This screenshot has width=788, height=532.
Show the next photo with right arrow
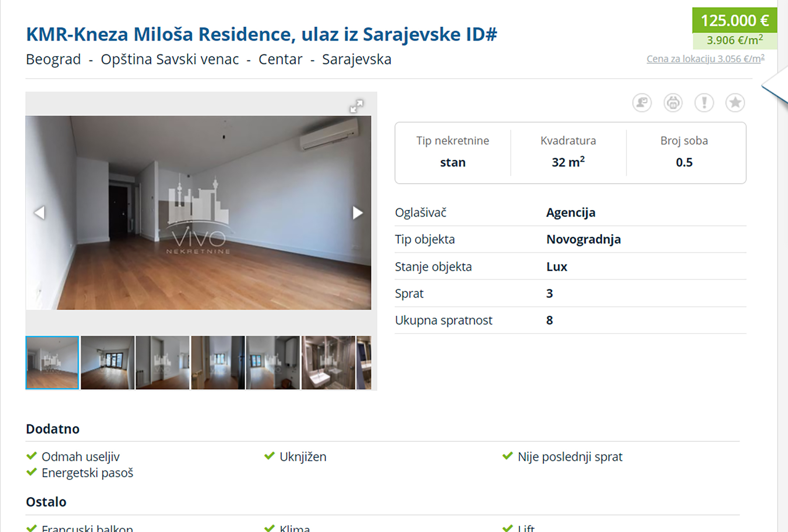(358, 213)
